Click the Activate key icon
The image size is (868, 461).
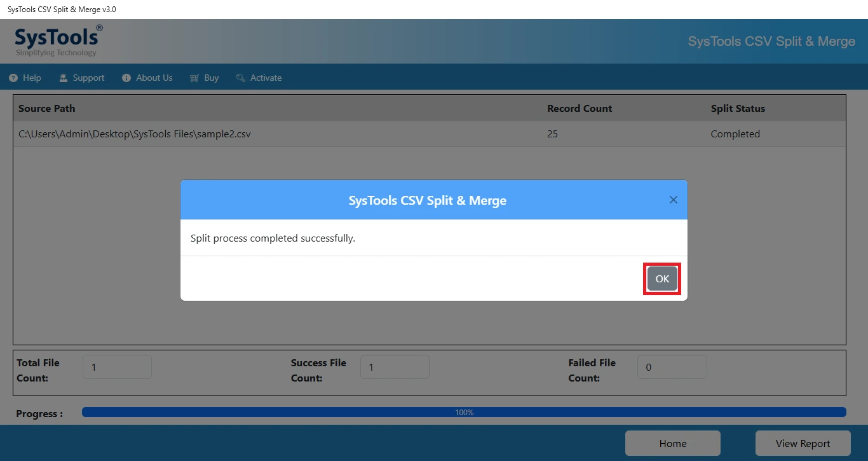pos(241,78)
